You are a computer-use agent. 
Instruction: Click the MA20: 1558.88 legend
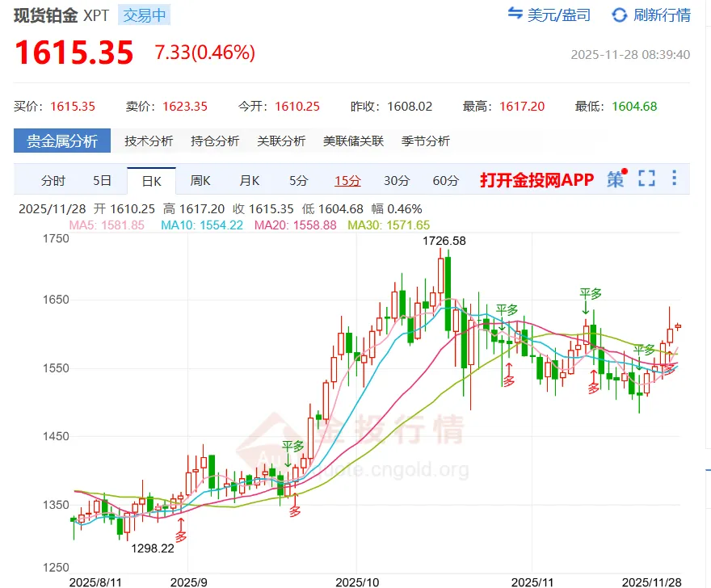click(295, 225)
